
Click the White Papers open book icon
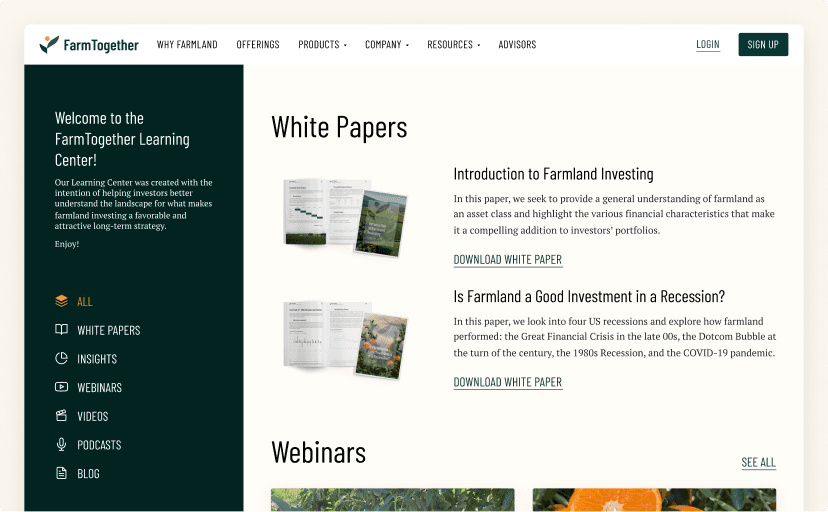[x=61, y=329]
